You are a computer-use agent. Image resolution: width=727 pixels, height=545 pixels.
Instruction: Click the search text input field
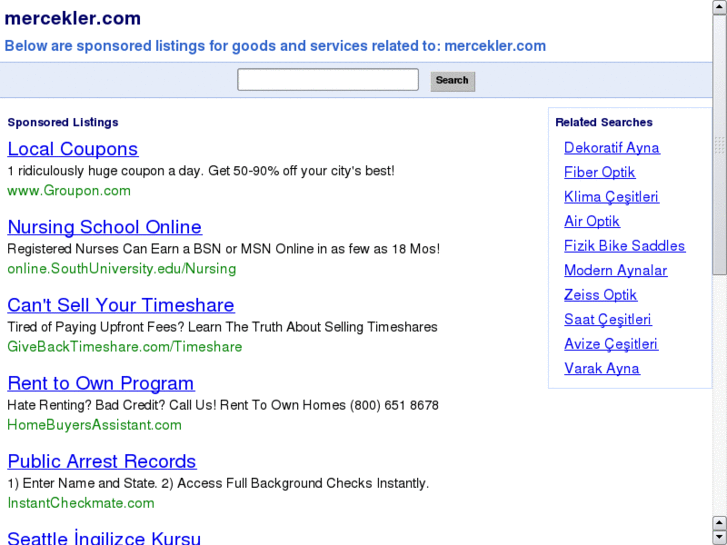(x=328, y=80)
